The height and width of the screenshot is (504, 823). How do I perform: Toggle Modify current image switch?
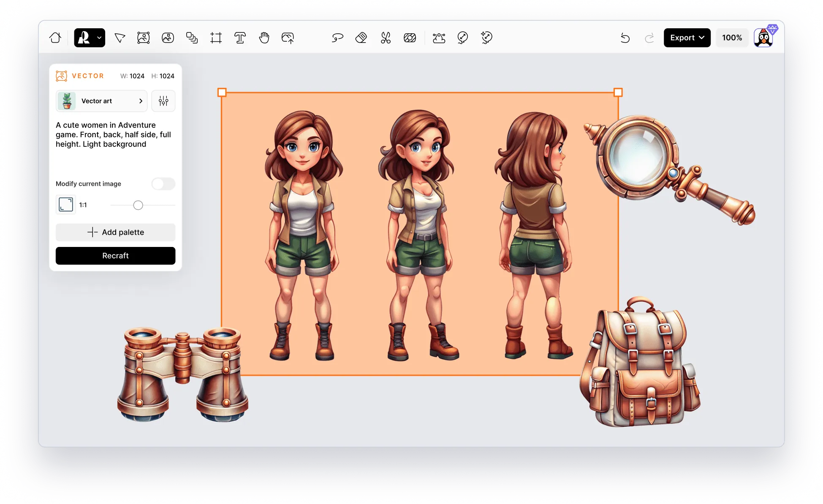[x=163, y=184]
